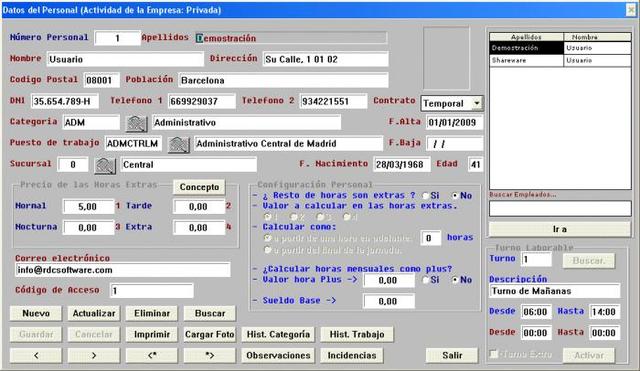Select the Demostración row in employee list

click(560, 48)
